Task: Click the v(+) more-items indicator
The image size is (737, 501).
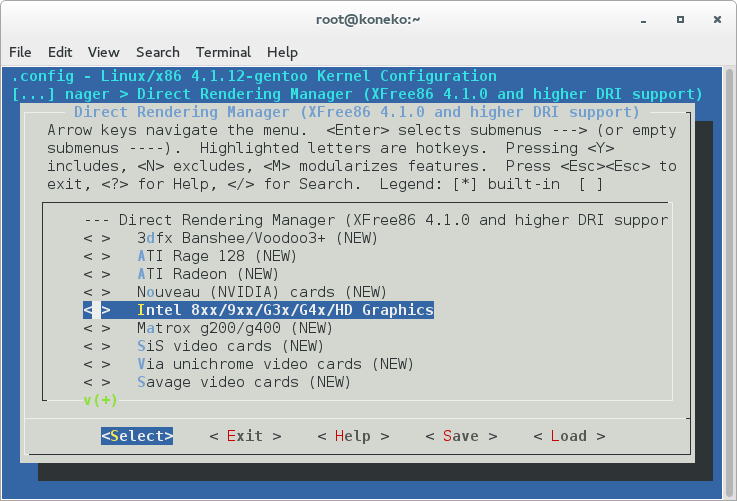Action: 100,400
